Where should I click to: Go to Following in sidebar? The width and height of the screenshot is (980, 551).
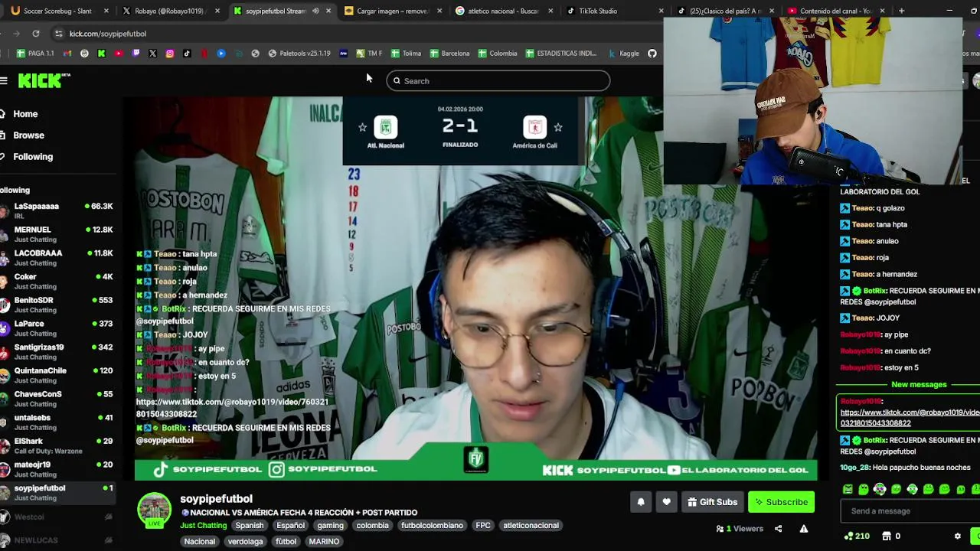33,157
